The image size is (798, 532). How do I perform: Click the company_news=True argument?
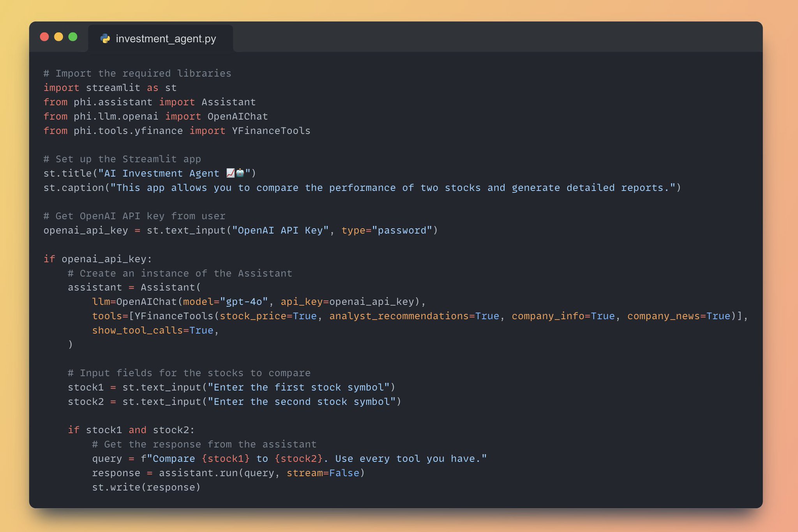[679, 316]
